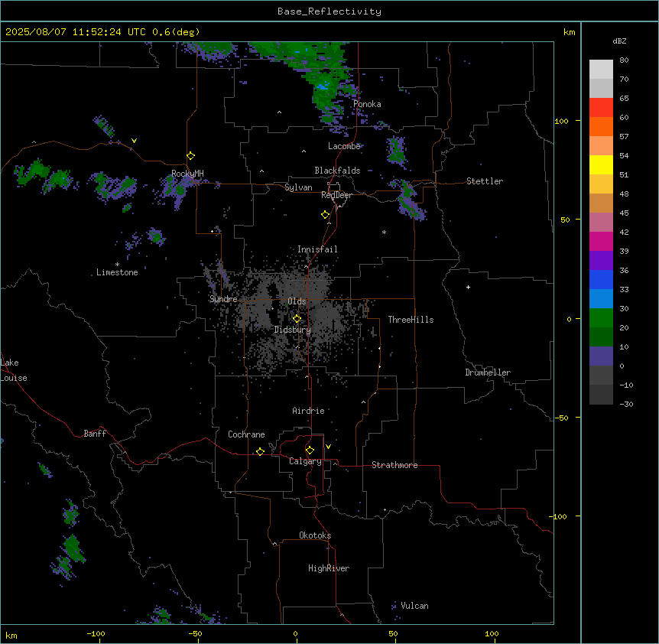Click the yellow diamond marker beside RockyMH
Screen dimensions: 659x644
(x=191, y=156)
